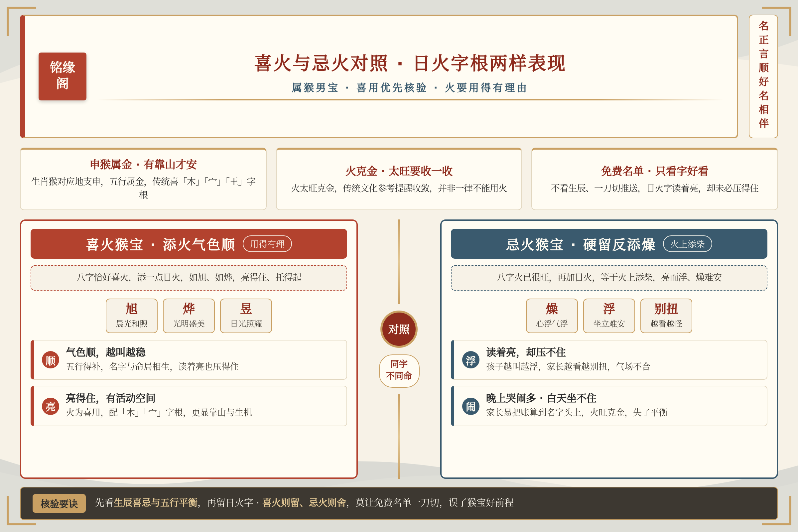Click the 顺 circle icon
798x532 pixels.
pos(51,360)
